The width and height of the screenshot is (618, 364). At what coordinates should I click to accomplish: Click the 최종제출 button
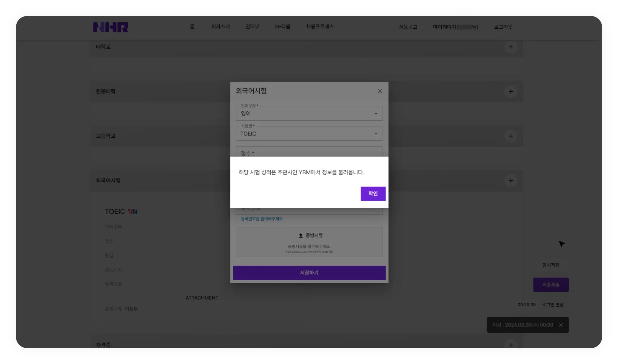pyautogui.click(x=551, y=285)
